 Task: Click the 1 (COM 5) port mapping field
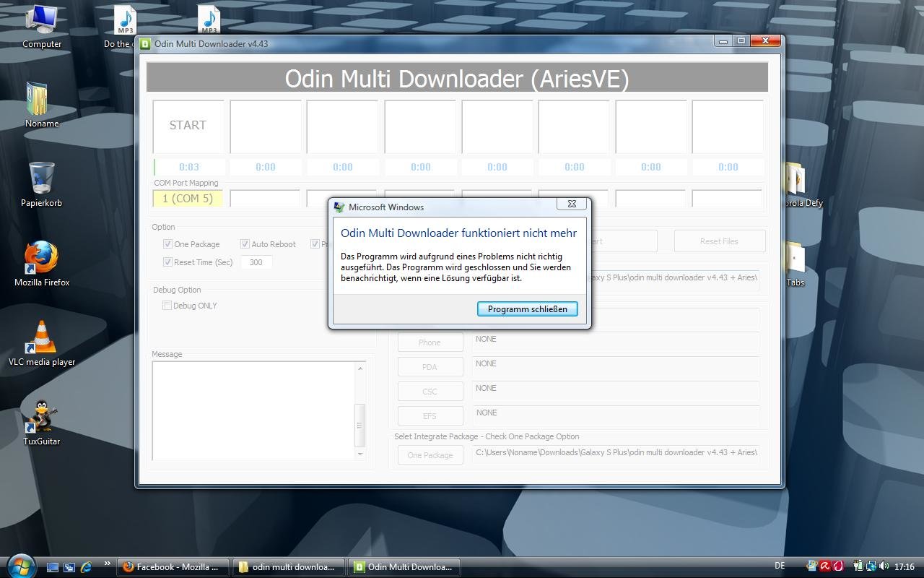188,198
